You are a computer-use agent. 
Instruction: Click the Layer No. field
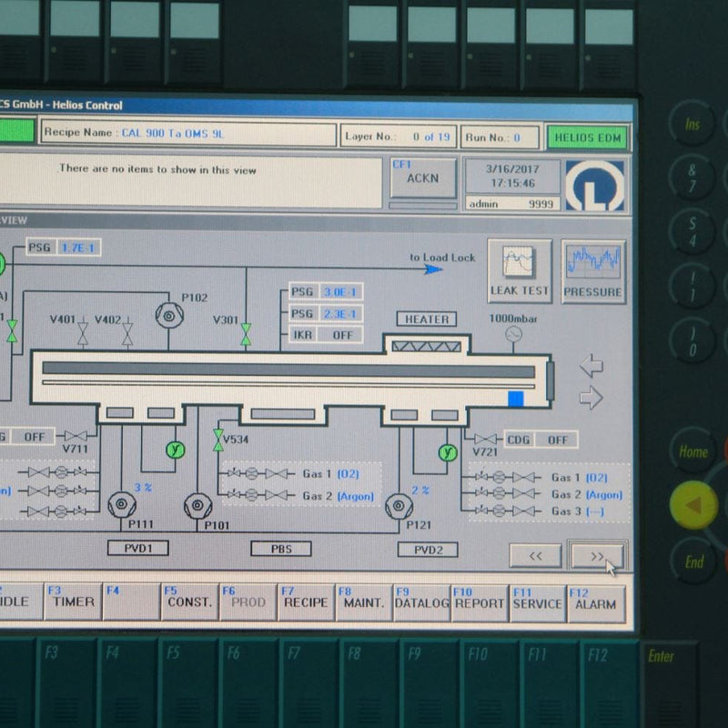tap(399, 136)
